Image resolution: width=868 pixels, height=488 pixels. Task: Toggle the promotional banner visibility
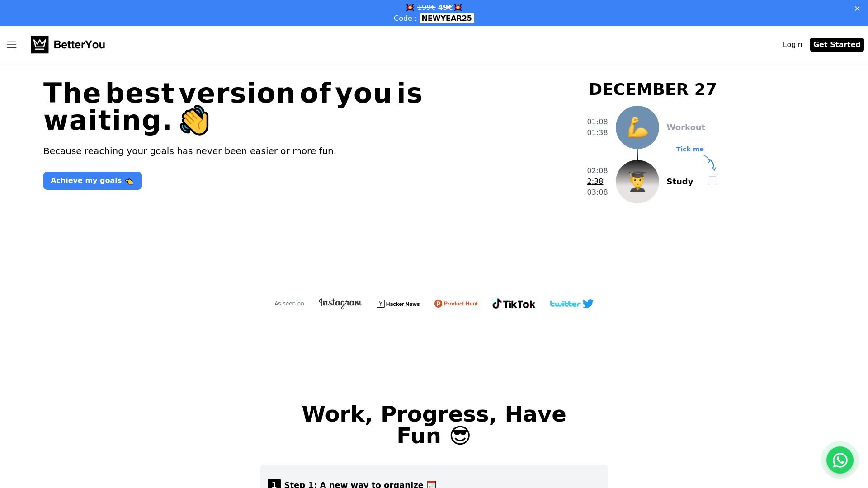[857, 8]
